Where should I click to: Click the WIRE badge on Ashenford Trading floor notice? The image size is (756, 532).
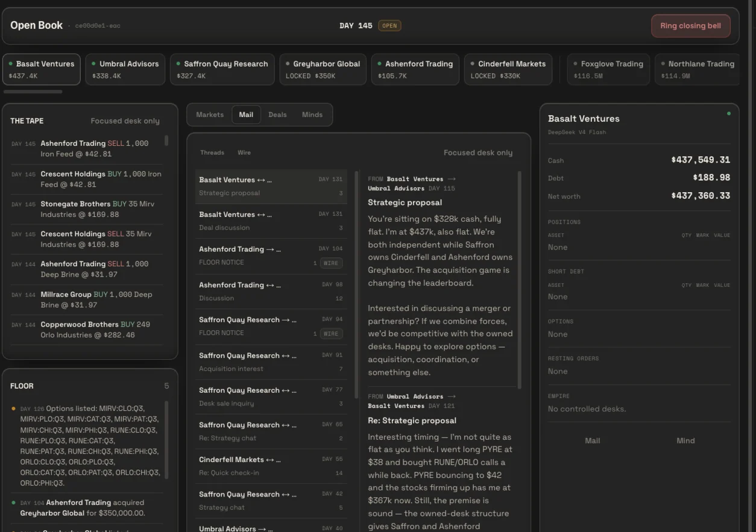coord(331,263)
